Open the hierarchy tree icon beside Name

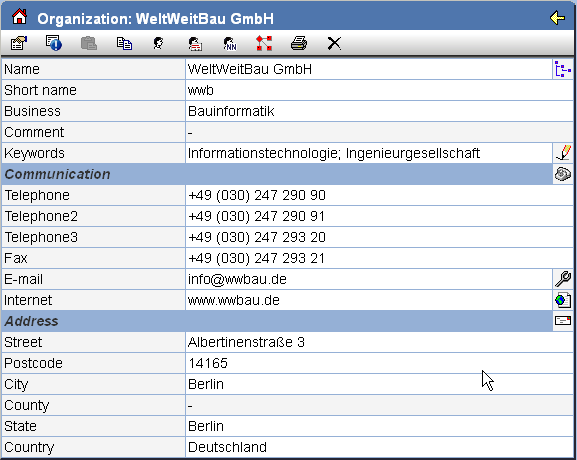[x=563, y=69]
